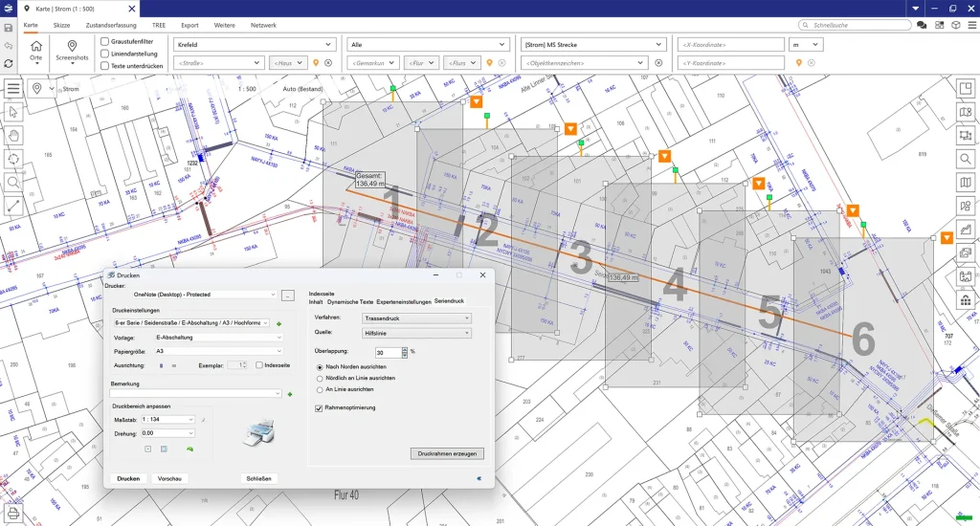This screenshot has width=980, height=526.
Task: Expand the Verfahren dropdown showing Trassendruck
Action: coord(416,317)
